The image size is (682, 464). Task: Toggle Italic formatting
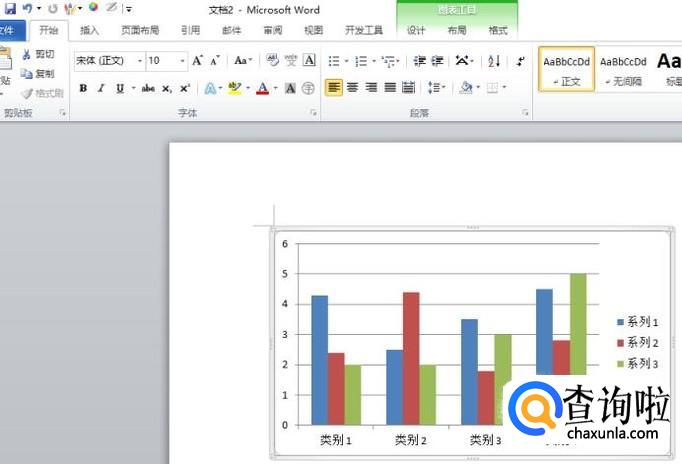pos(101,88)
